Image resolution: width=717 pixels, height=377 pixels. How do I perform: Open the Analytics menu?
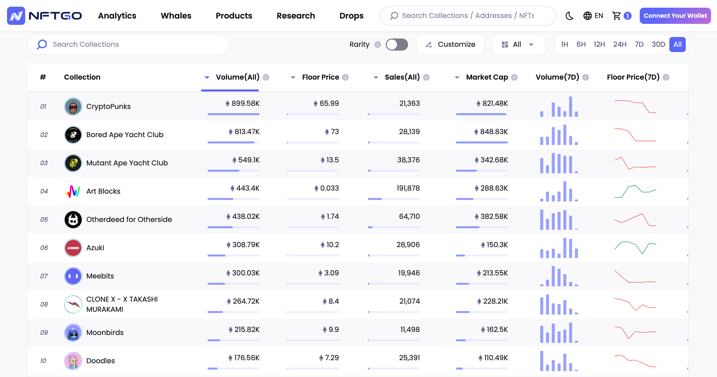(x=117, y=16)
